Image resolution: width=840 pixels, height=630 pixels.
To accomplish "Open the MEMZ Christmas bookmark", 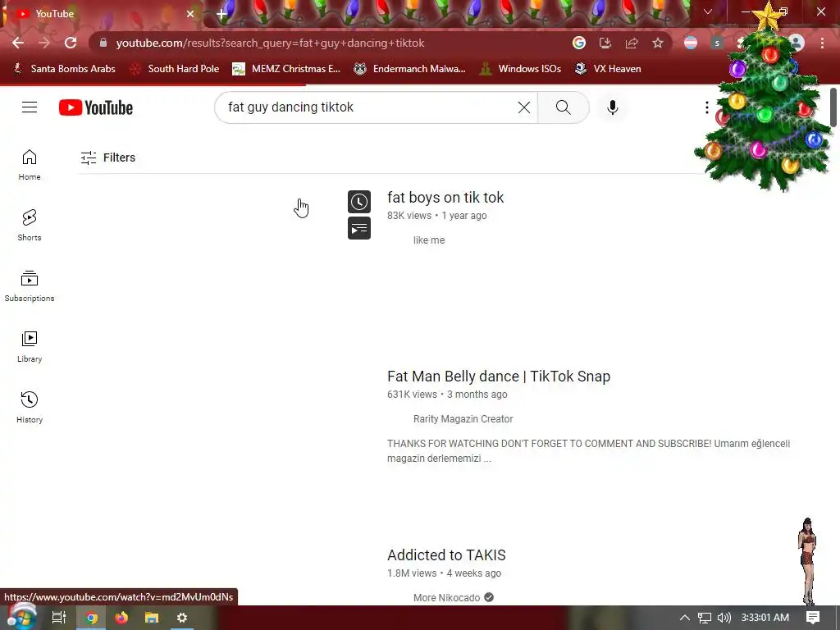I will point(286,69).
